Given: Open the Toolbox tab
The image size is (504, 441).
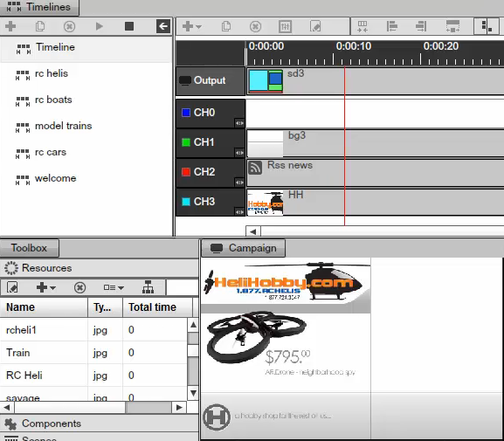Looking at the screenshot, I should point(29,248).
